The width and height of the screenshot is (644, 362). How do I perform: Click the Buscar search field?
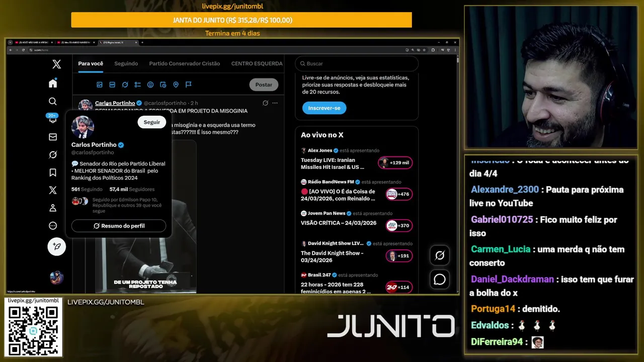tap(357, 63)
